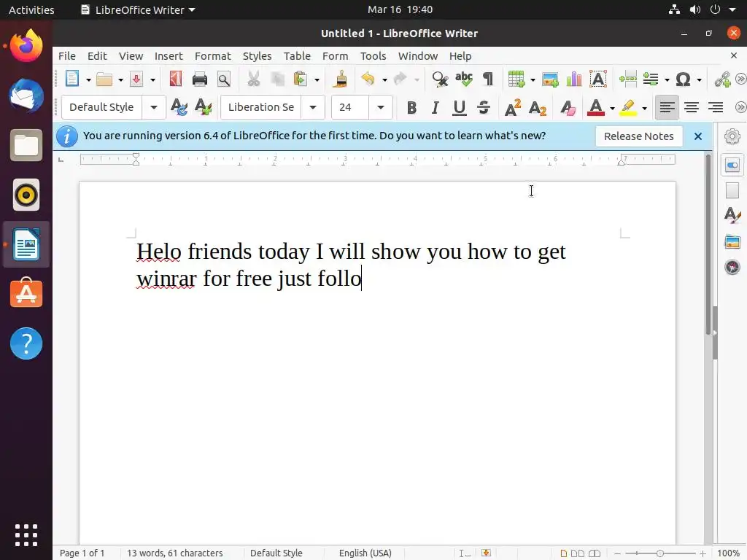Toggle underline formatting

click(460, 108)
